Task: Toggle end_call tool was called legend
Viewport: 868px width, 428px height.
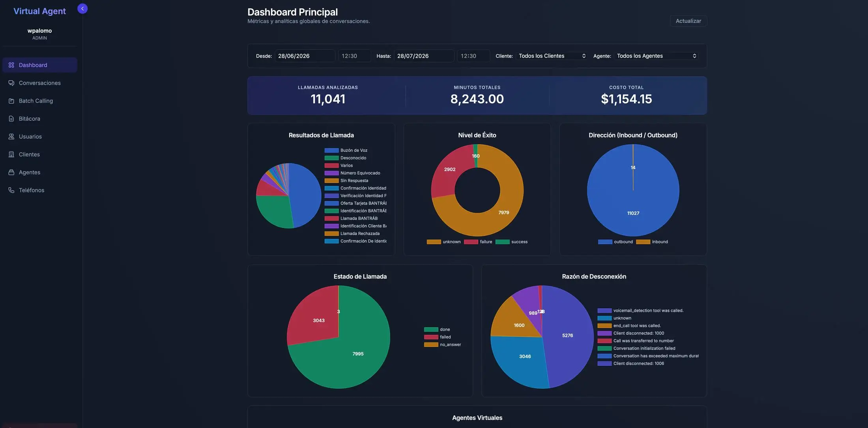Action: coord(629,326)
